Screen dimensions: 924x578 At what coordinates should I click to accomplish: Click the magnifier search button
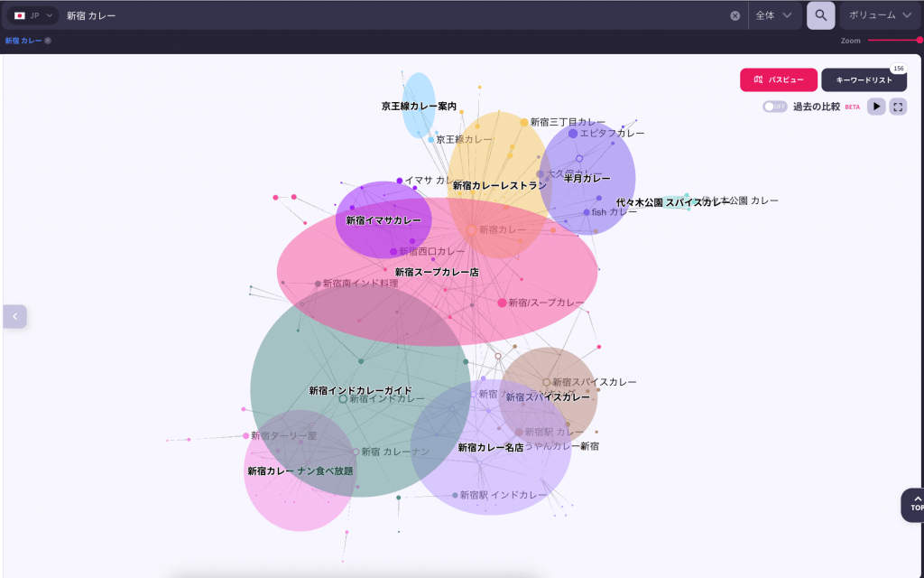[820, 15]
